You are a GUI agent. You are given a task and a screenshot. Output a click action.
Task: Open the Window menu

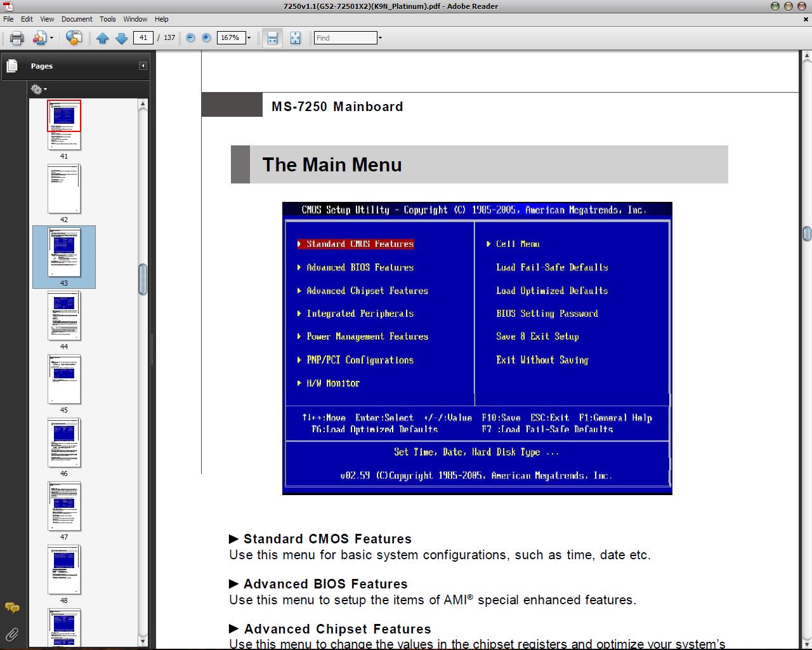(135, 19)
